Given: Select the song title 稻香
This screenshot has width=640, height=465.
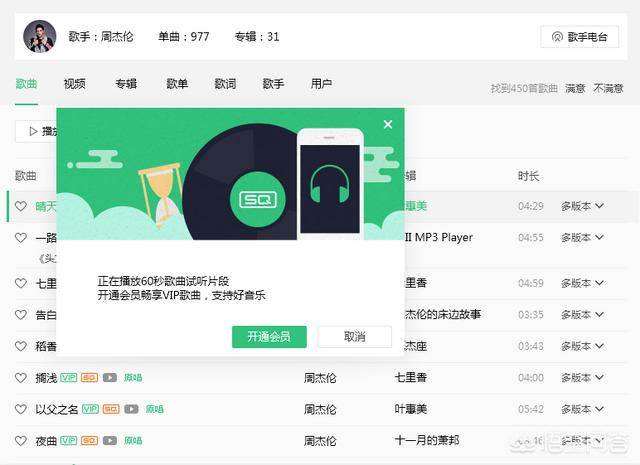Looking at the screenshot, I should coord(46,346).
